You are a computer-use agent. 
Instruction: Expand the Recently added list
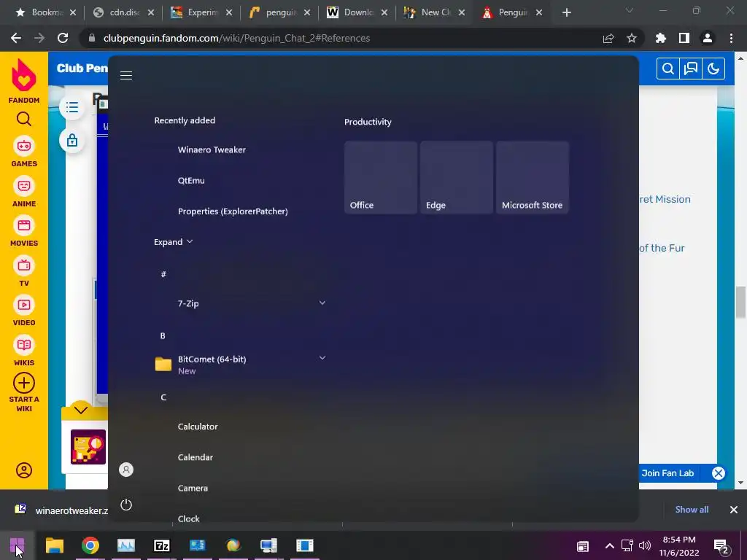tap(173, 242)
